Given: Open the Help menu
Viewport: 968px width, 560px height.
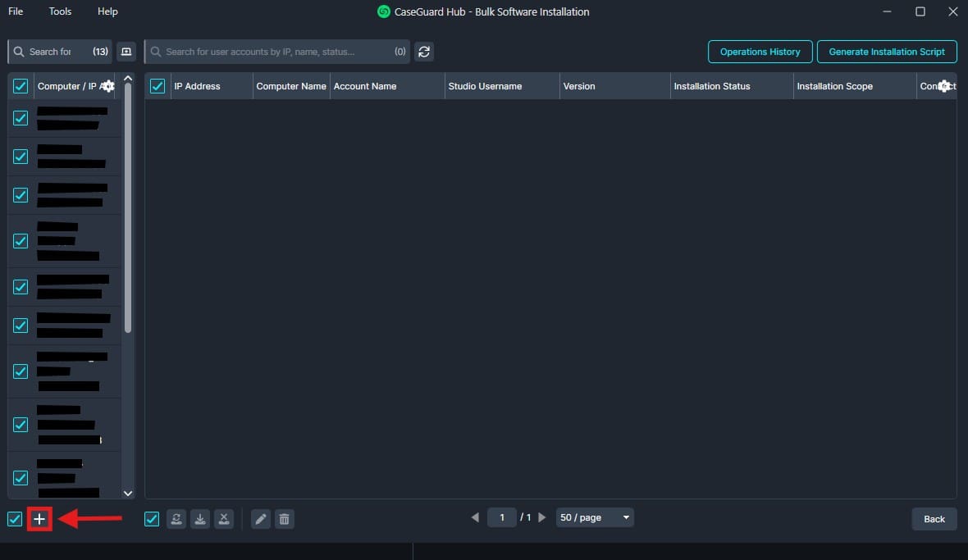Looking at the screenshot, I should pos(107,11).
